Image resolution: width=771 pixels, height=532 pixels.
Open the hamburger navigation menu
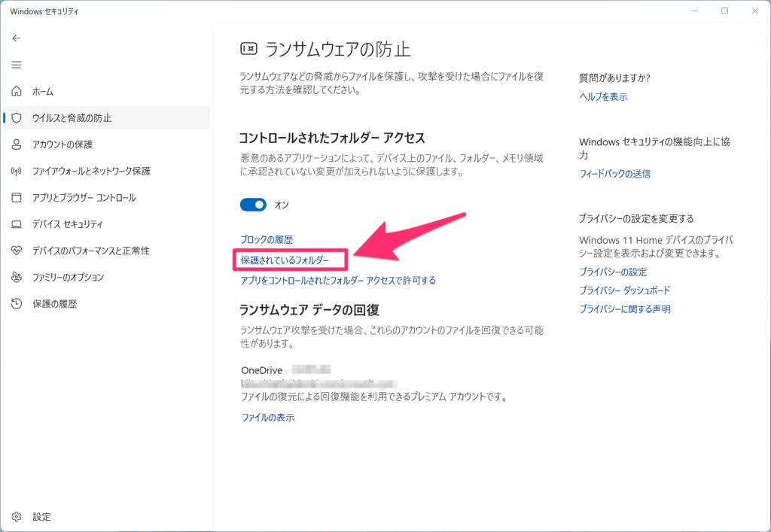tap(17, 65)
